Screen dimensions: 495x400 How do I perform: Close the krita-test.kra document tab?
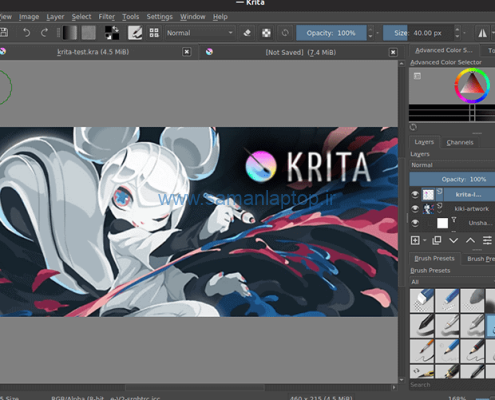point(187,52)
